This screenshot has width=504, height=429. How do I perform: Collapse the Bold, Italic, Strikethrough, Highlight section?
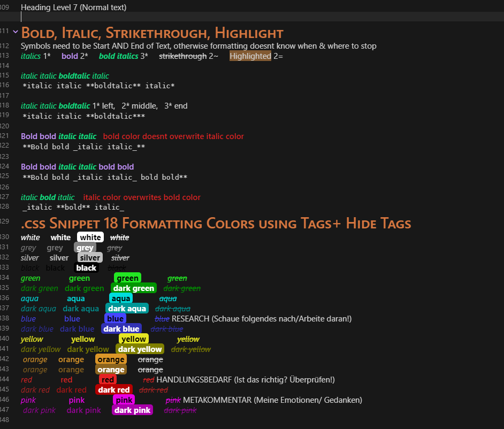(16, 32)
